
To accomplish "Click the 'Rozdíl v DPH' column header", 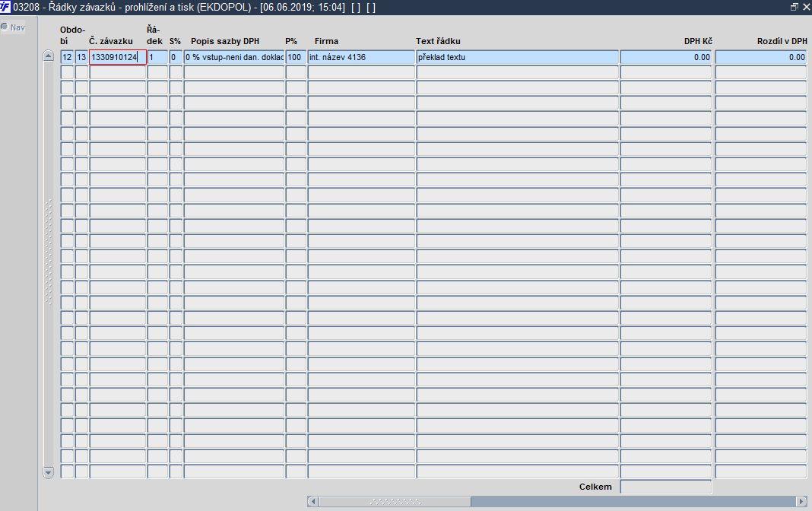I will (782, 41).
